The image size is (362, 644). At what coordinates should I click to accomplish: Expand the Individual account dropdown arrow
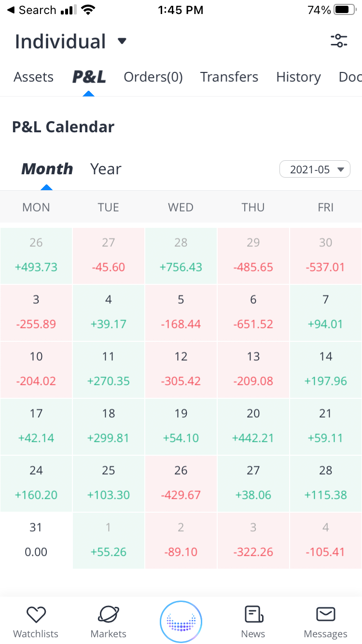click(x=122, y=41)
